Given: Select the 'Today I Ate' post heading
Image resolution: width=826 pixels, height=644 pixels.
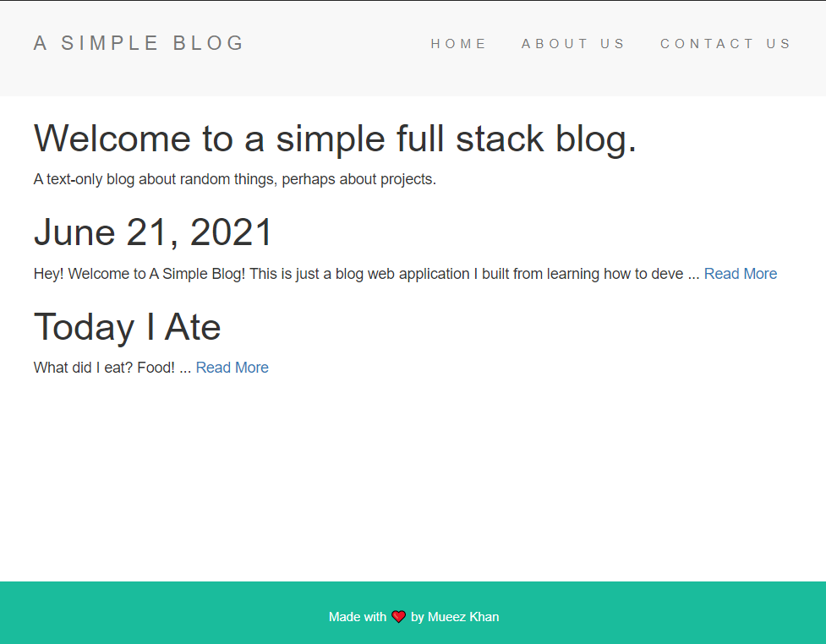Looking at the screenshot, I should (127, 326).
